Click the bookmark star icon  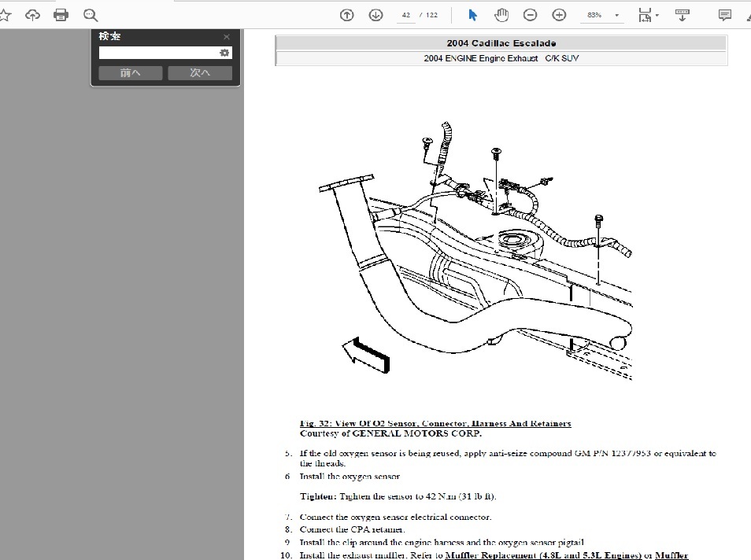(5, 15)
